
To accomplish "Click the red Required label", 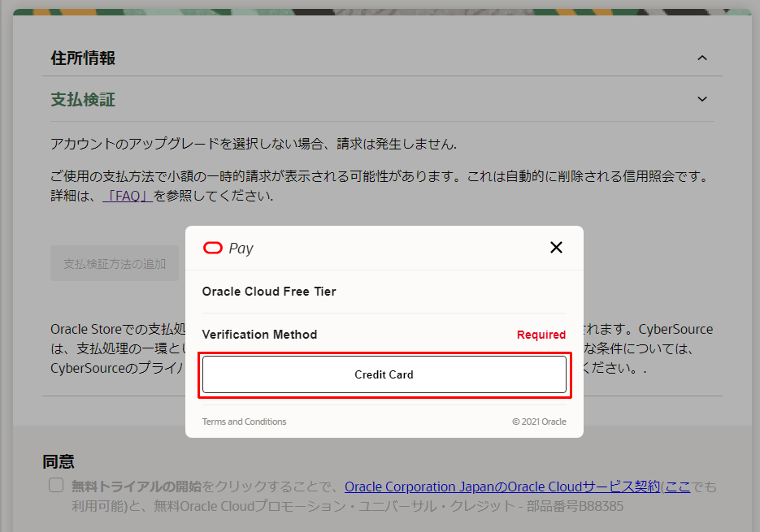I will click(x=541, y=335).
